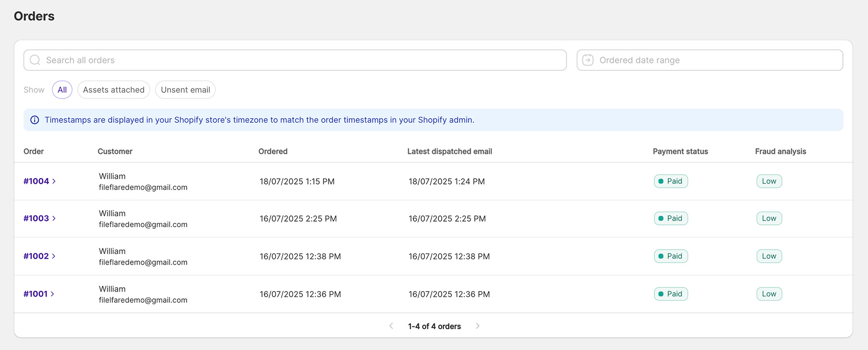Click the Low fraud badge for order #1001
The image size is (868, 350).
(769, 294)
